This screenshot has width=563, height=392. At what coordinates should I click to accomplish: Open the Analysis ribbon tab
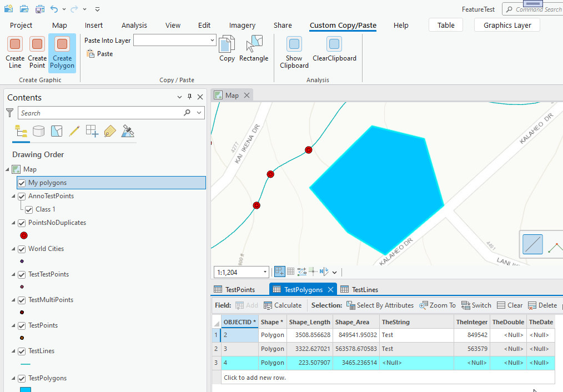(x=134, y=25)
